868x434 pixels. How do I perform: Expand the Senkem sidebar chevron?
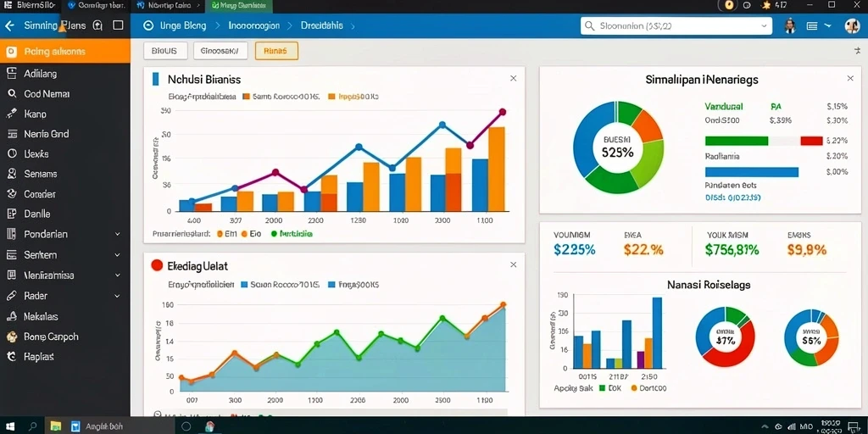click(x=117, y=255)
